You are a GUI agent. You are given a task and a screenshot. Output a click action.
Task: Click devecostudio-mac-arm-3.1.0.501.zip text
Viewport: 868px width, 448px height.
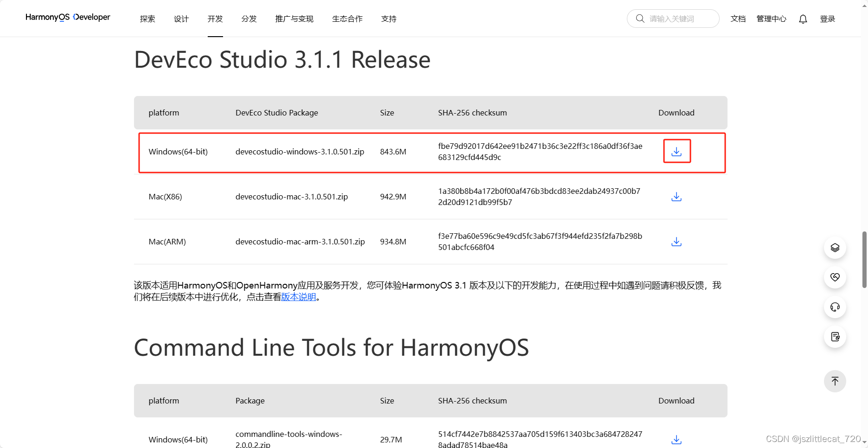coord(300,242)
